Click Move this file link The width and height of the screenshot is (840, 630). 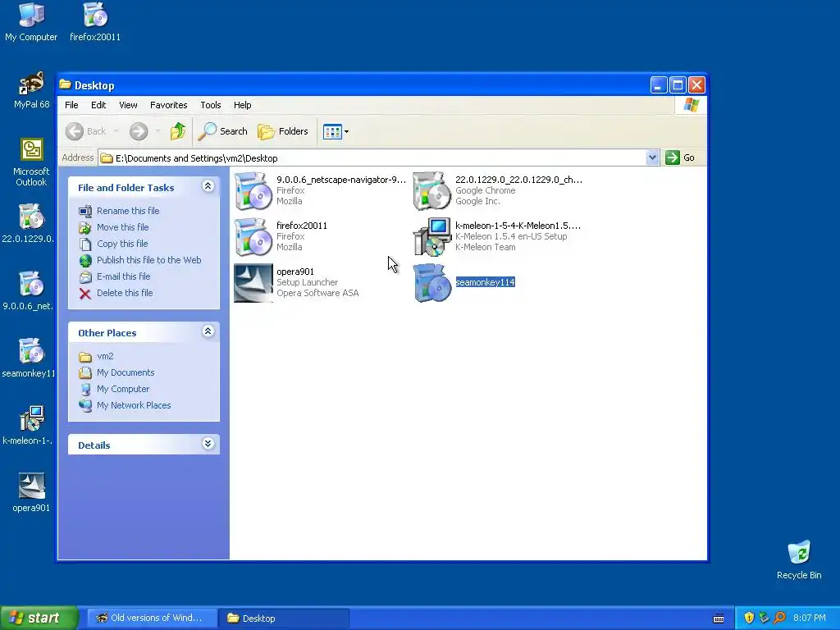pos(123,227)
